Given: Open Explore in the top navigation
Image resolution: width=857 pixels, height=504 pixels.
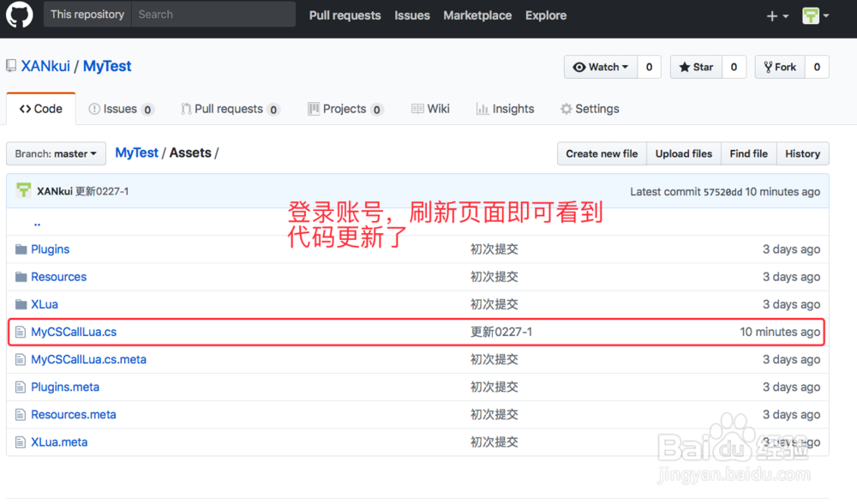Looking at the screenshot, I should coord(546,15).
